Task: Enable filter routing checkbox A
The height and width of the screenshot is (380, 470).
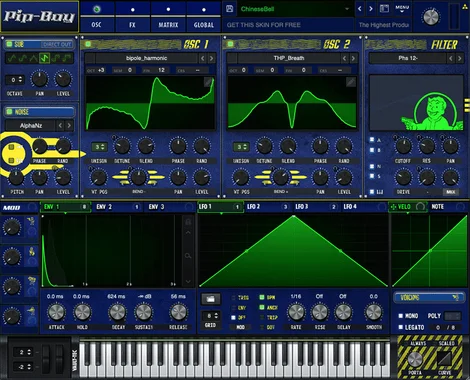Action: (372, 140)
